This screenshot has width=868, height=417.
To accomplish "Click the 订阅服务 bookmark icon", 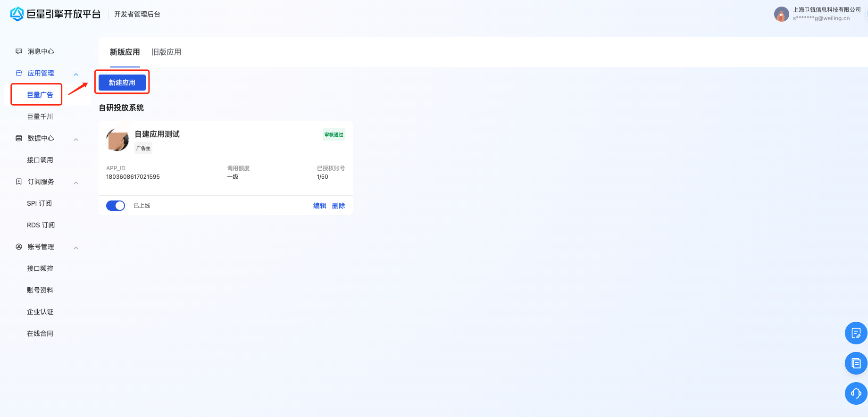I will 19,182.
